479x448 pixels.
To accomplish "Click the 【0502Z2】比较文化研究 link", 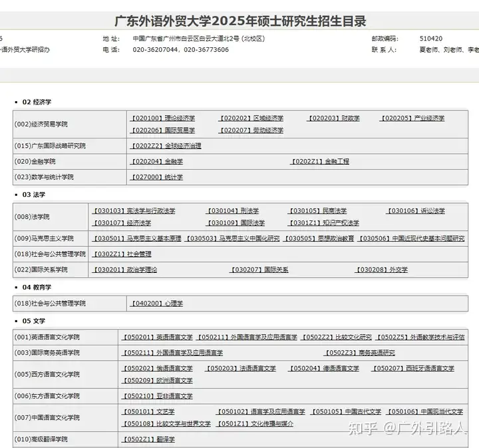I will point(337,337).
